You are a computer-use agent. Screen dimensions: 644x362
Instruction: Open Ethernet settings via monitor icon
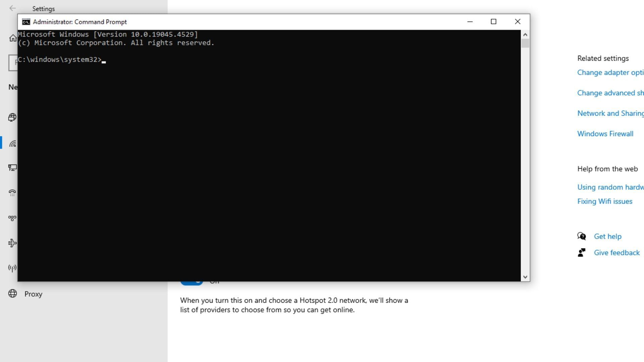click(12, 168)
